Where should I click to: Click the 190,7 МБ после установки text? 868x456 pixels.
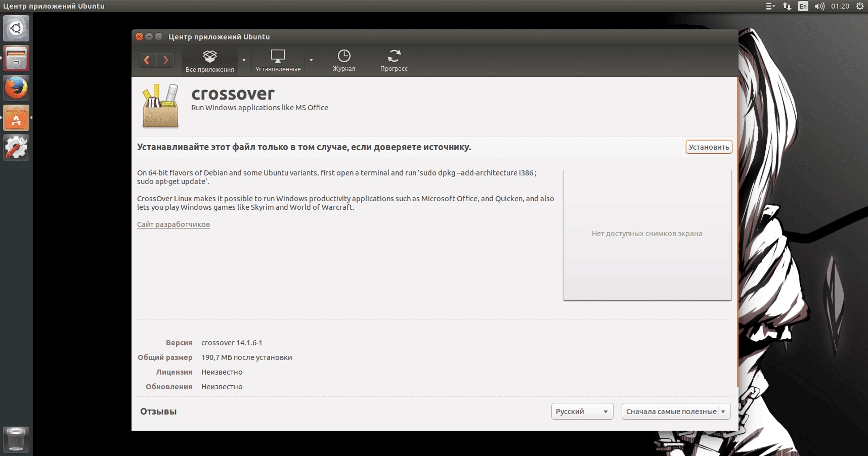tap(247, 357)
